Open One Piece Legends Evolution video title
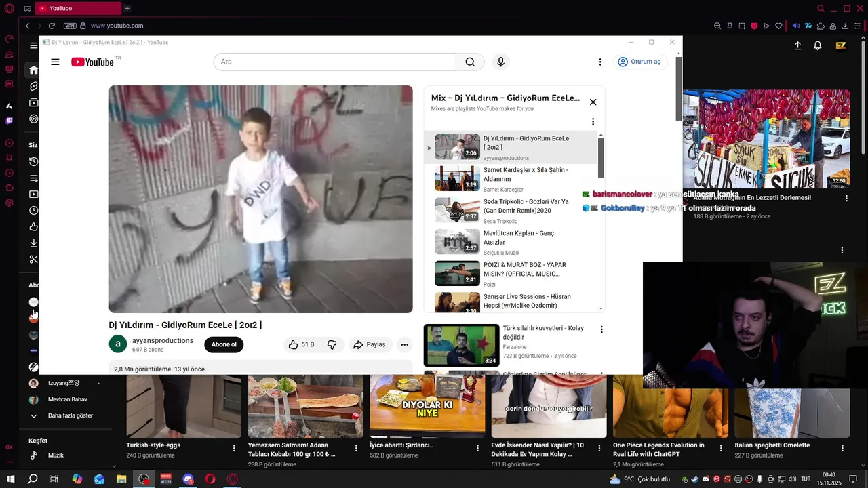This screenshot has width=868, height=488. [x=658, y=449]
